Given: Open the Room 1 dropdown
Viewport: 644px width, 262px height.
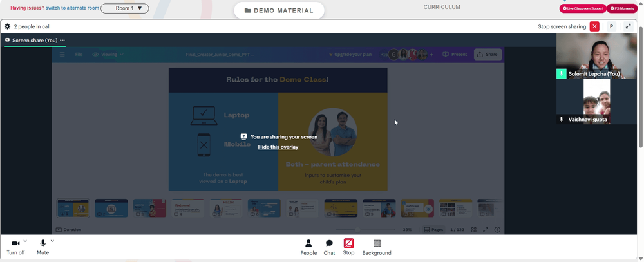Looking at the screenshot, I should point(124,8).
